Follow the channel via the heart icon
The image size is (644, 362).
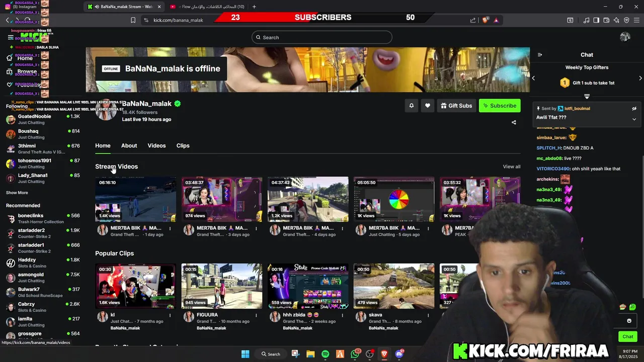(428, 106)
